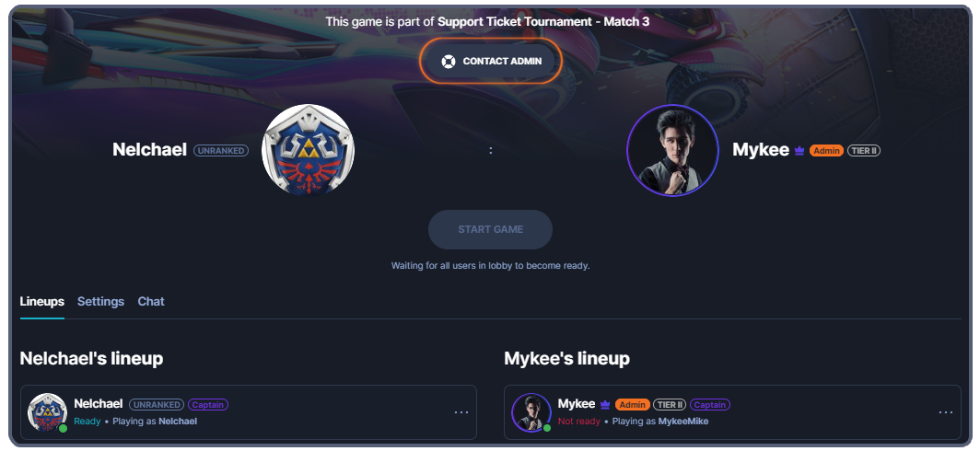Image resolution: width=980 pixels, height=451 pixels.
Task: Click the Captain badge in Nelchael's lineup row
Action: tap(208, 405)
